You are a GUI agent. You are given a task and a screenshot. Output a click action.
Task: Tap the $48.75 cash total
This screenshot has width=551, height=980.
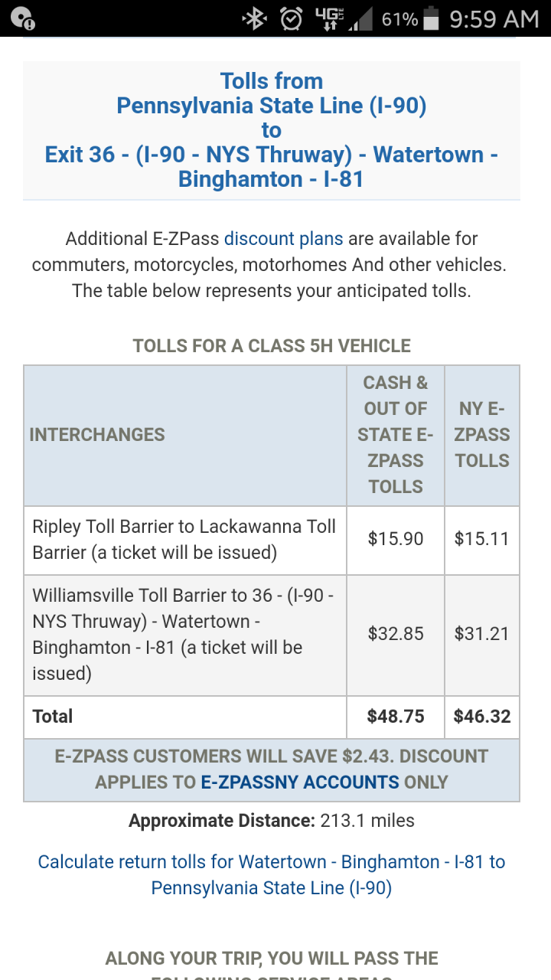(395, 717)
